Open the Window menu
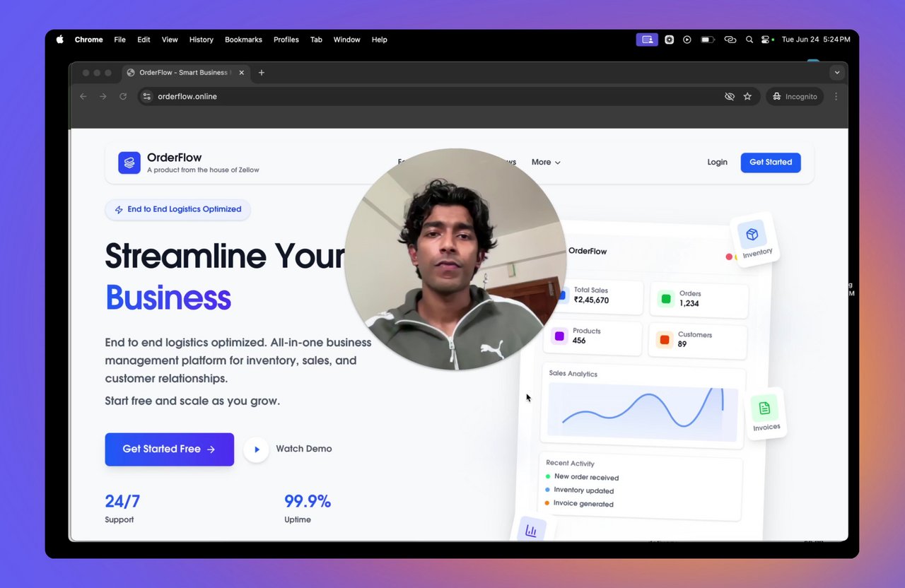This screenshot has width=905, height=588. pos(347,40)
